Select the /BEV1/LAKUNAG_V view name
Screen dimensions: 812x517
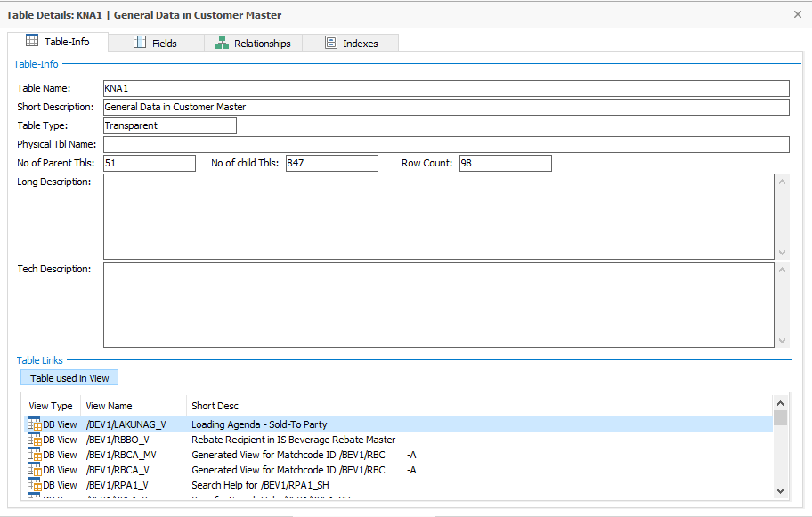click(x=126, y=424)
